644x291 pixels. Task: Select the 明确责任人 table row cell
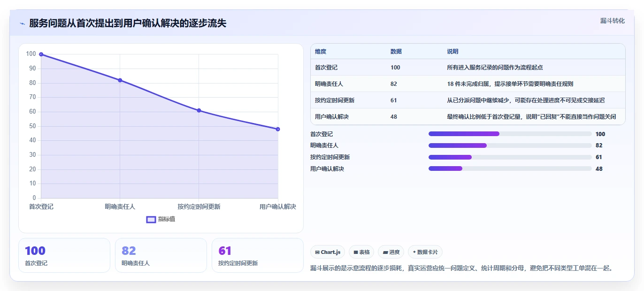pyautogui.click(x=329, y=84)
